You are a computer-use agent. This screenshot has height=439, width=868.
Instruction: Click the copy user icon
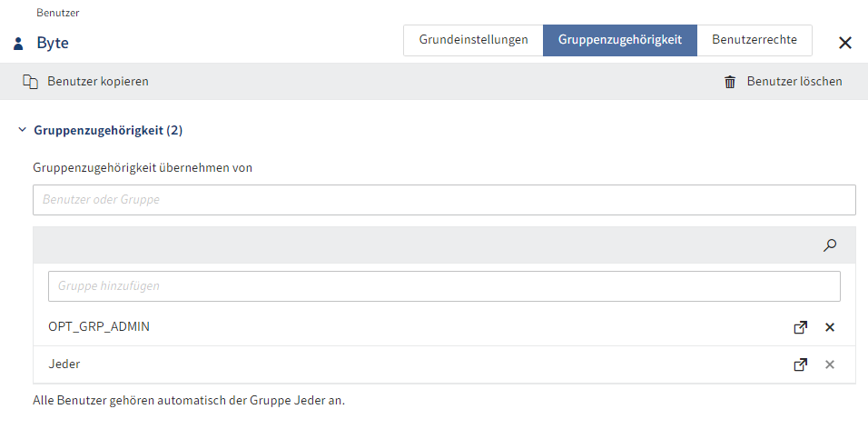pos(30,82)
